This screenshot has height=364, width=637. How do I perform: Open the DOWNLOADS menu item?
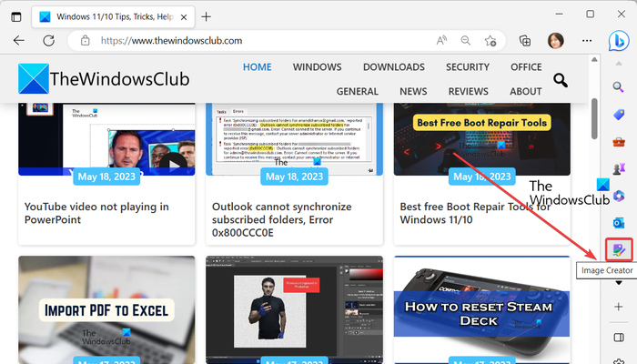[394, 67]
